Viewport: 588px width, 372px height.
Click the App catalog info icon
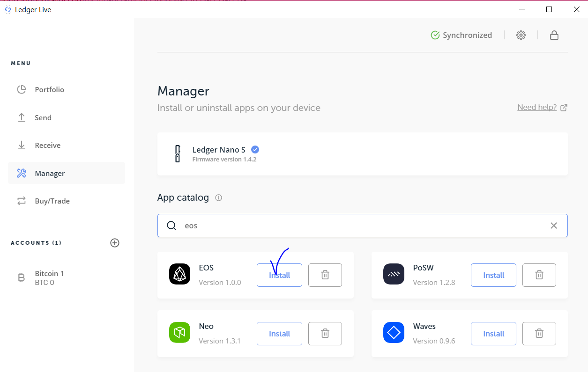pyautogui.click(x=218, y=198)
